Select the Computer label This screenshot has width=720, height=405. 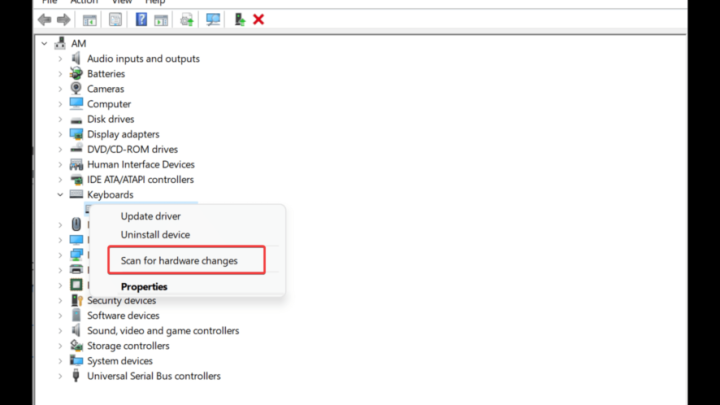point(109,104)
